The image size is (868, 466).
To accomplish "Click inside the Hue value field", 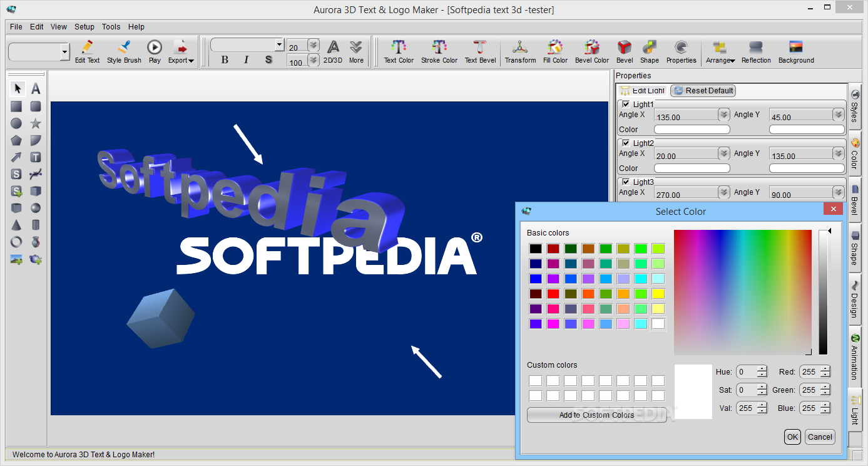I will pyautogui.click(x=747, y=372).
